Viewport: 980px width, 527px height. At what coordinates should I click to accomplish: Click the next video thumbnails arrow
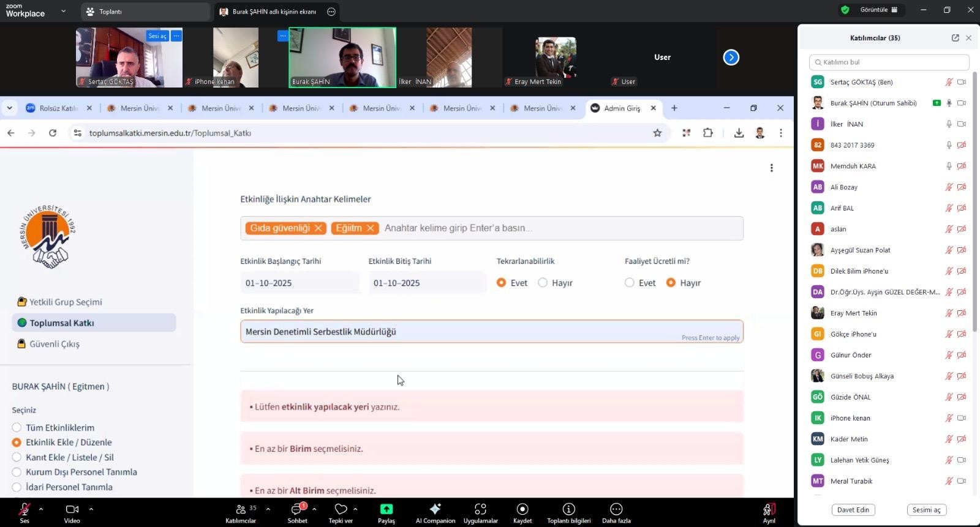(731, 58)
